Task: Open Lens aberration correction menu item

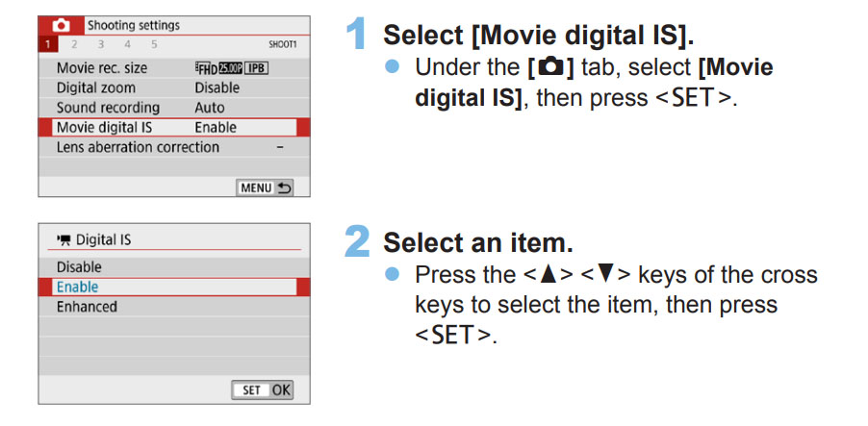Action: (x=139, y=147)
